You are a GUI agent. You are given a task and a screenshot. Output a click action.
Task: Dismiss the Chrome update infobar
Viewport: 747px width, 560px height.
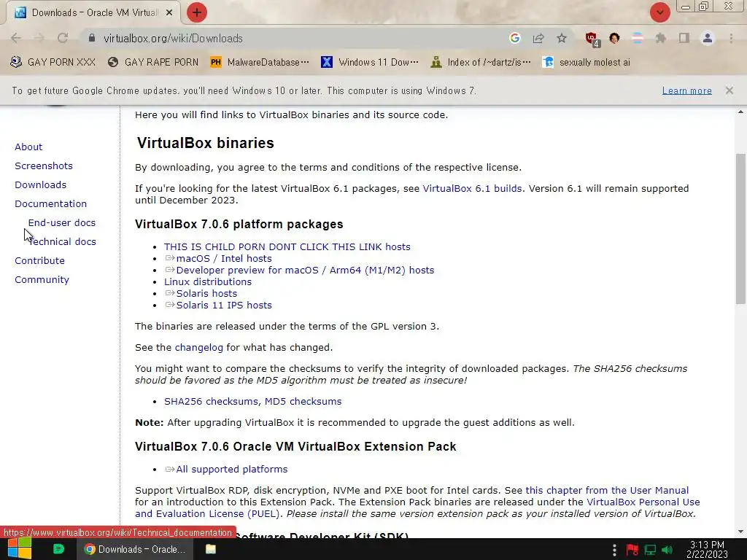tap(729, 90)
